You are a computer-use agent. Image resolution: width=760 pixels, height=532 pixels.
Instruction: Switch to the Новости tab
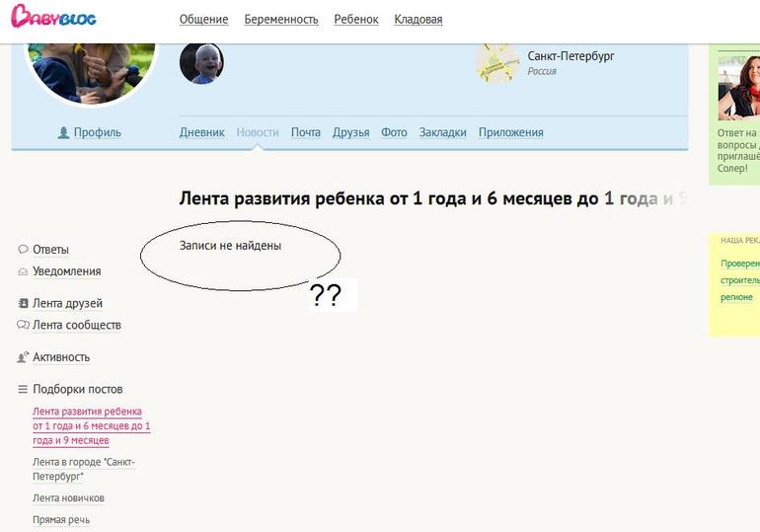click(x=258, y=132)
